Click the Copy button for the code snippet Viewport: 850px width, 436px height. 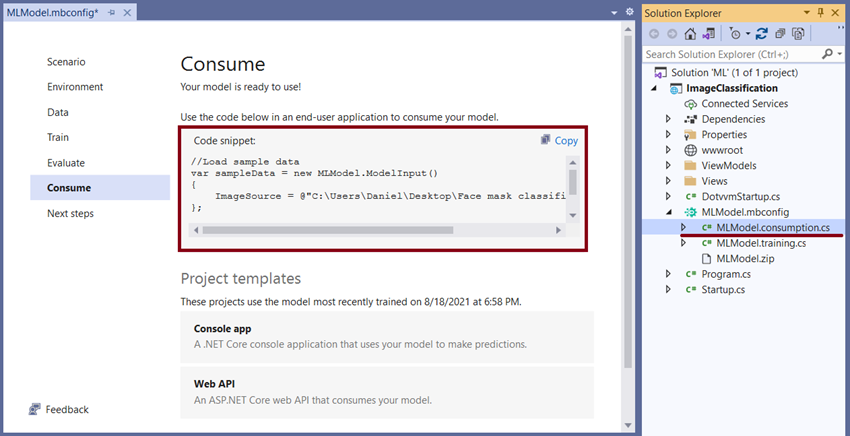point(559,140)
